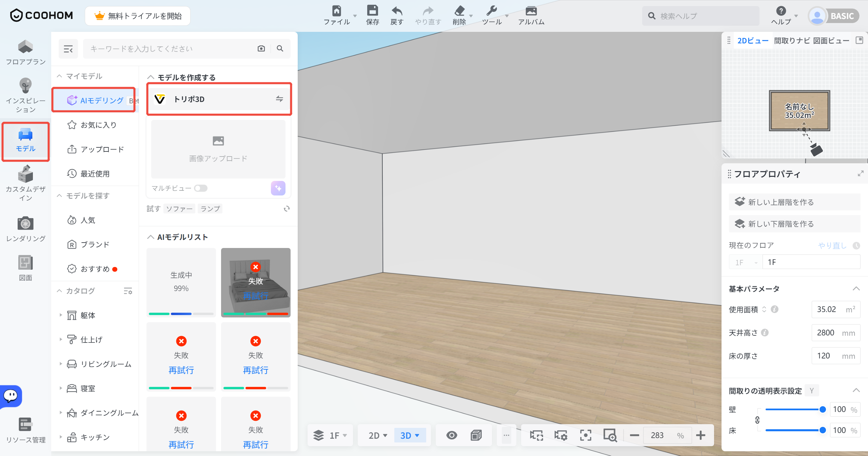The width and height of the screenshot is (868, 456).
Task: Click the やり直す redo icon
Action: [428, 16]
